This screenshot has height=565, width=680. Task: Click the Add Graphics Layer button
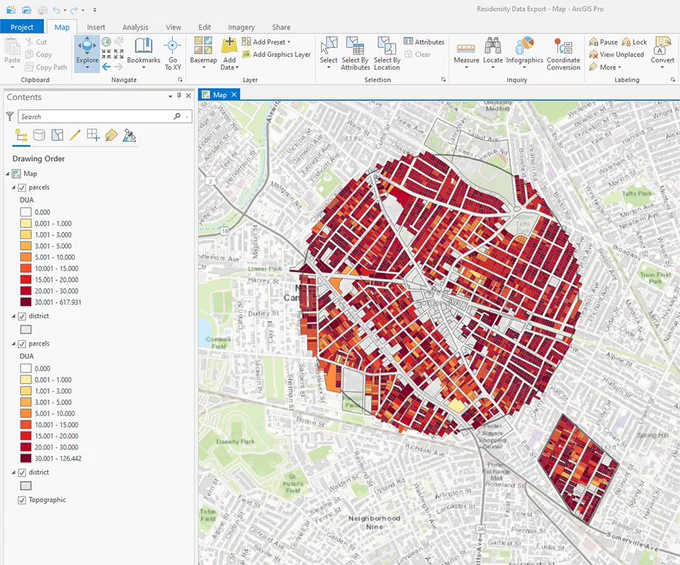[x=276, y=54]
